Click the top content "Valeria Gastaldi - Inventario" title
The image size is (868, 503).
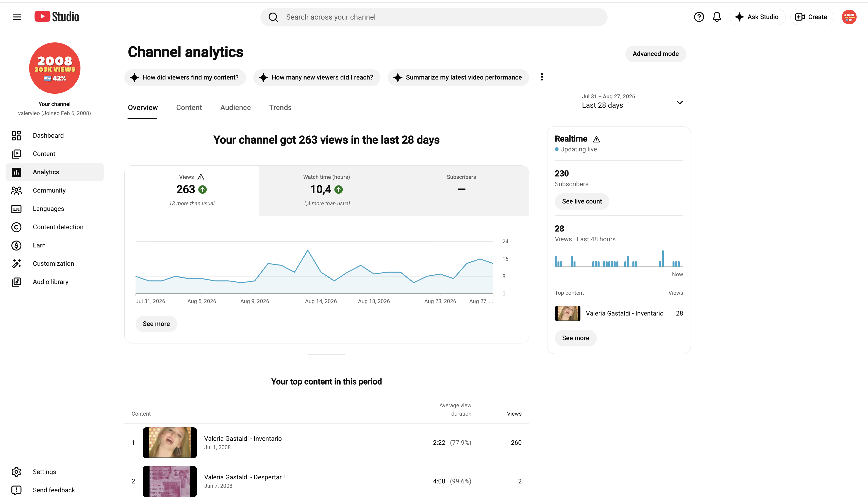pyautogui.click(x=243, y=438)
